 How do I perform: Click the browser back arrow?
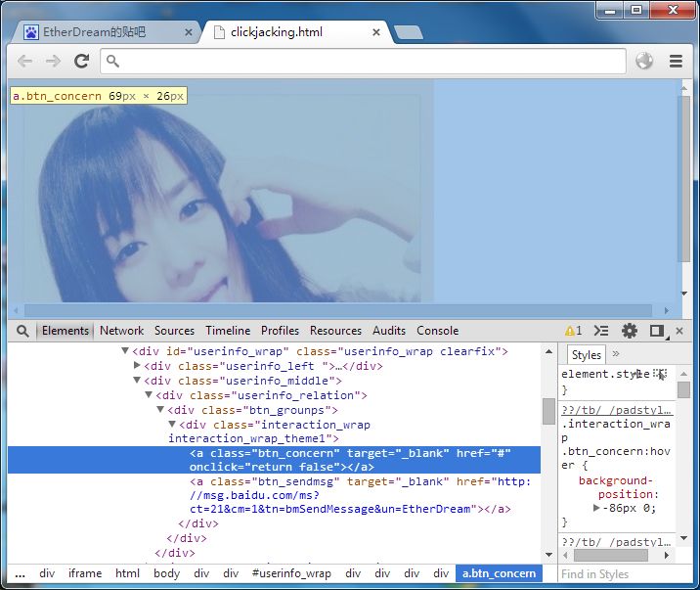point(25,61)
